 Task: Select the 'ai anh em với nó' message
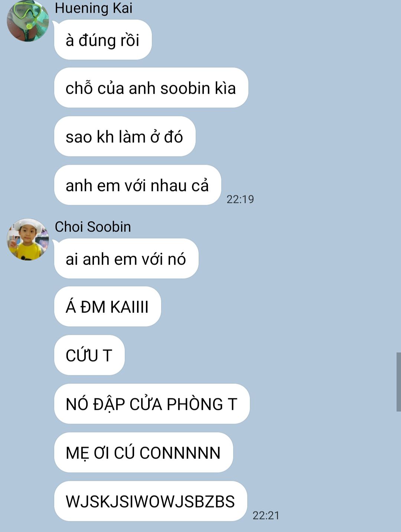(126, 259)
